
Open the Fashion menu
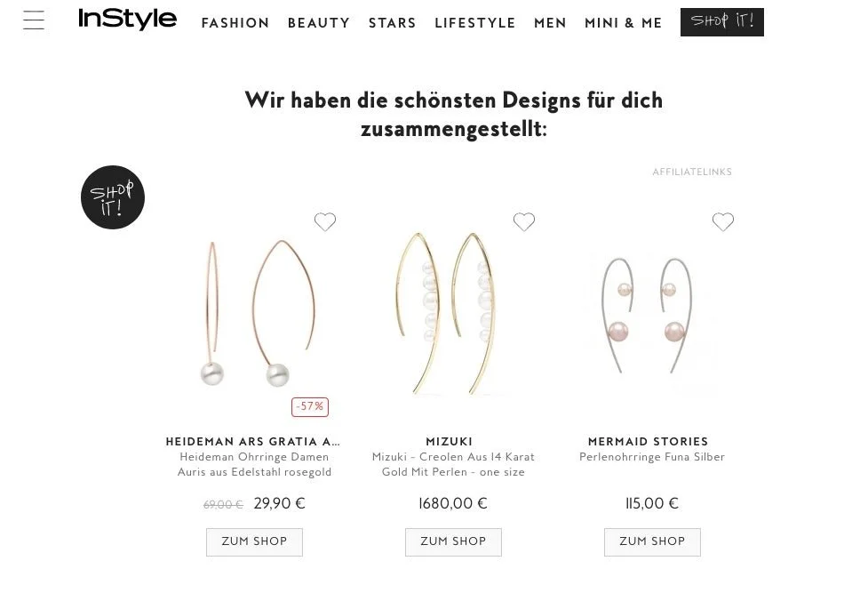pyautogui.click(x=235, y=23)
